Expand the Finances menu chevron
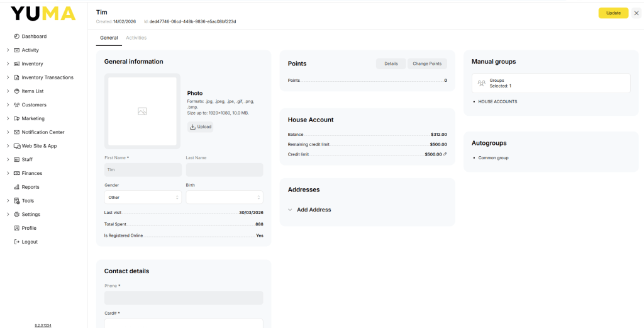Image resolution: width=644 pixels, height=328 pixels. [x=8, y=173]
